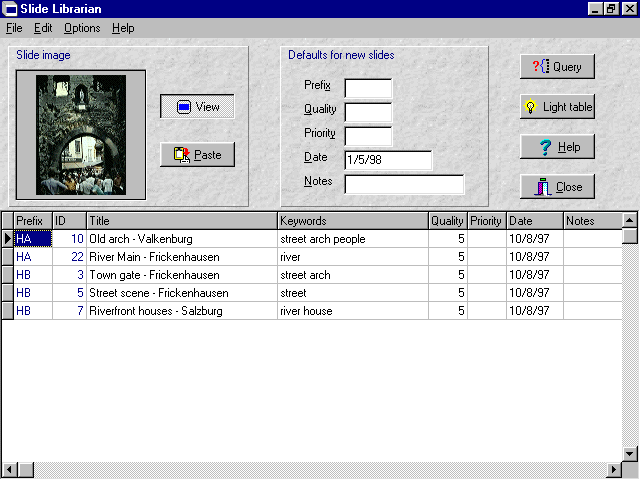640x480 pixels.
Task: Click the Date field showing 1/5/98
Action: click(388, 160)
